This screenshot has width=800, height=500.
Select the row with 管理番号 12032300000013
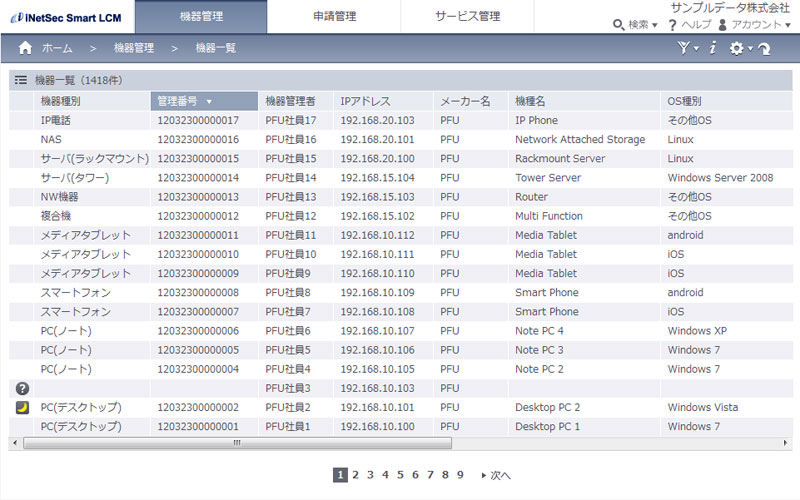click(x=401, y=197)
